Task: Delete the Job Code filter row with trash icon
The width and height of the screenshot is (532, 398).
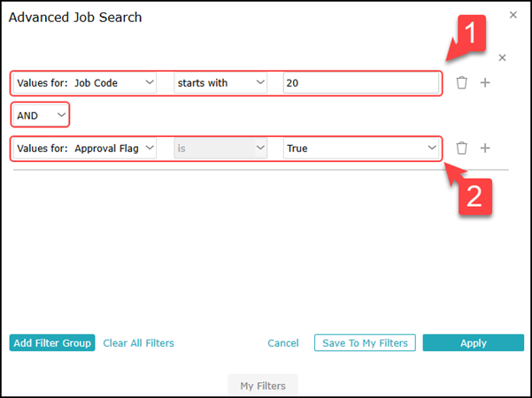Action: (x=461, y=83)
